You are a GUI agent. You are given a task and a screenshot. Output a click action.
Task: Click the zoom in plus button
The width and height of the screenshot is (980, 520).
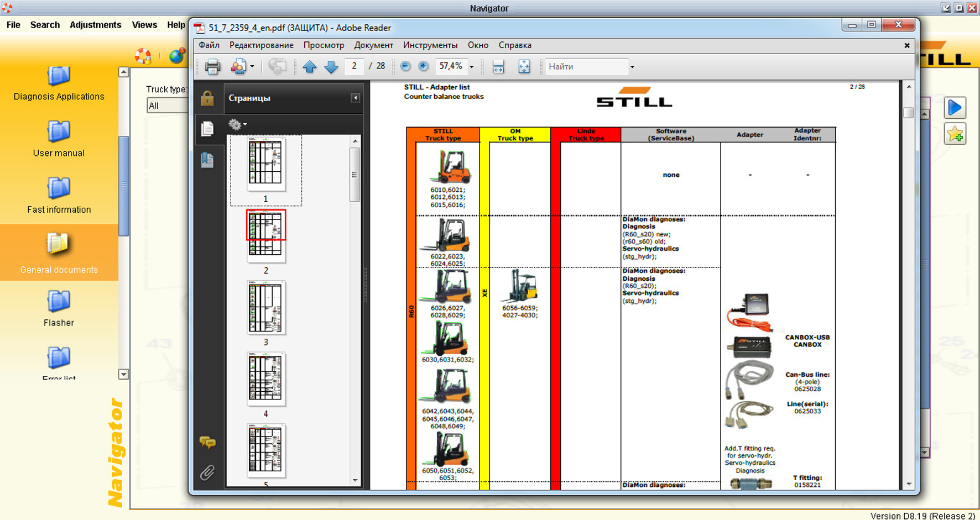point(423,66)
